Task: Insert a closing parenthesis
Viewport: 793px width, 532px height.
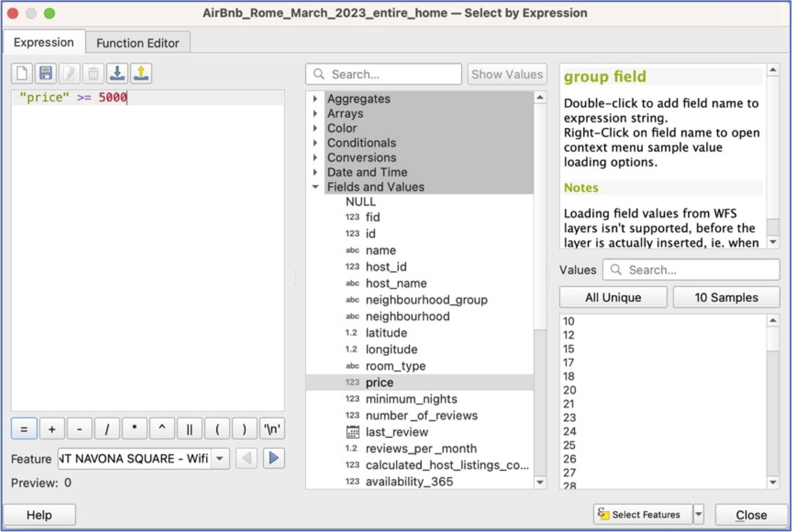Action: click(244, 429)
